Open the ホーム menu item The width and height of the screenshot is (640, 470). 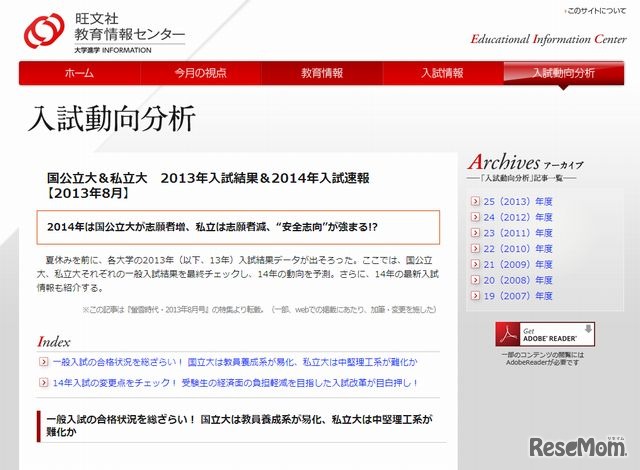[x=80, y=73]
